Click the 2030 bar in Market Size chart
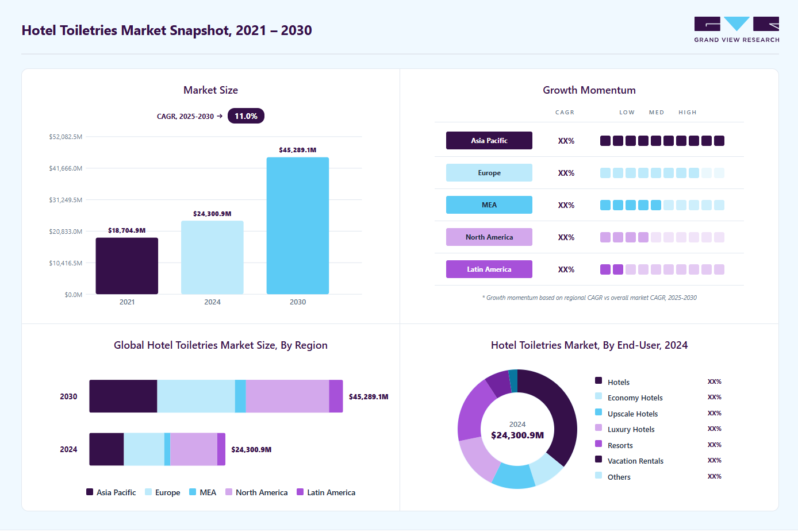 pyautogui.click(x=298, y=226)
